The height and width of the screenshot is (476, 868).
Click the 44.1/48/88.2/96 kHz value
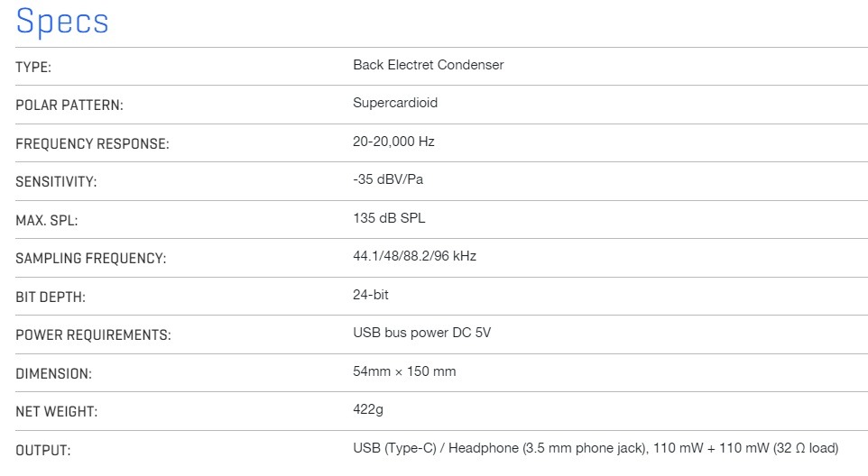tap(414, 256)
